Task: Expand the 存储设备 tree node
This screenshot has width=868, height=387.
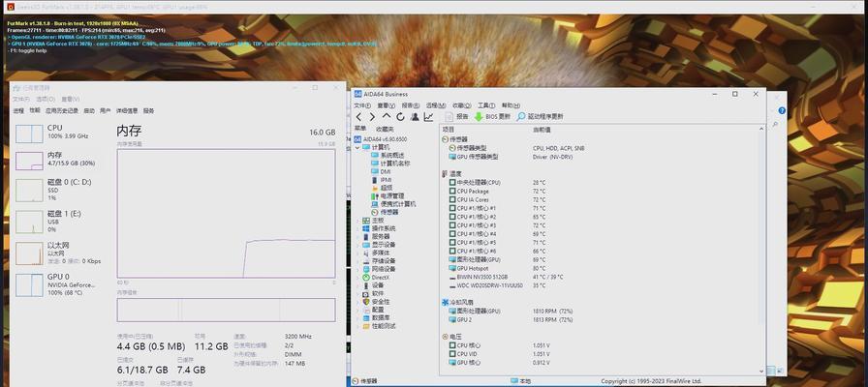Action: point(357,261)
